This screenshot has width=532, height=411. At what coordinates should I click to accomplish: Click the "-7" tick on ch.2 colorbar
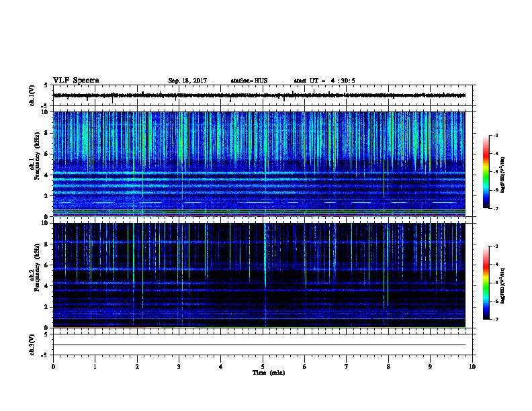(495, 320)
